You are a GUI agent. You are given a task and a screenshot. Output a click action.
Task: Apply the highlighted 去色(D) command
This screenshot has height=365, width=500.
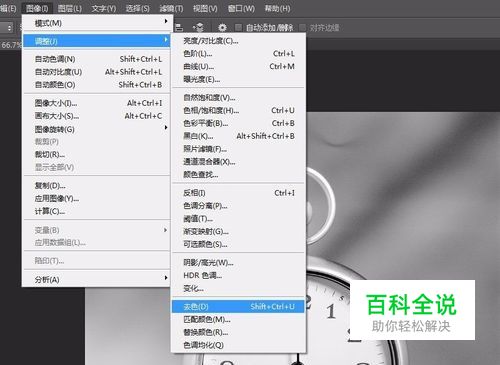238,307
